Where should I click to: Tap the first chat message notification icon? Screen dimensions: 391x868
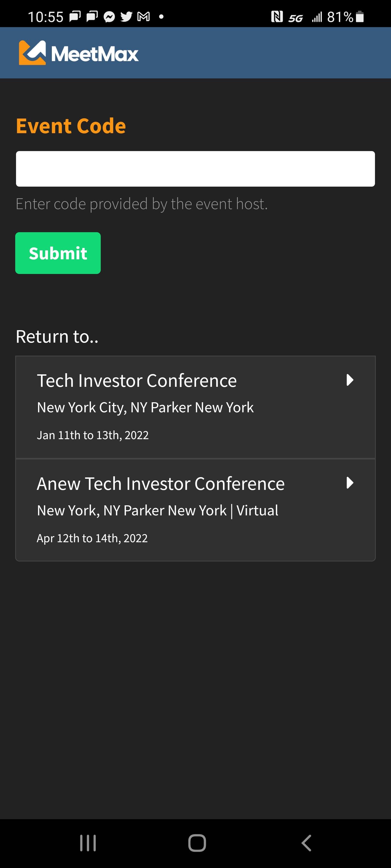click(75, 17)
